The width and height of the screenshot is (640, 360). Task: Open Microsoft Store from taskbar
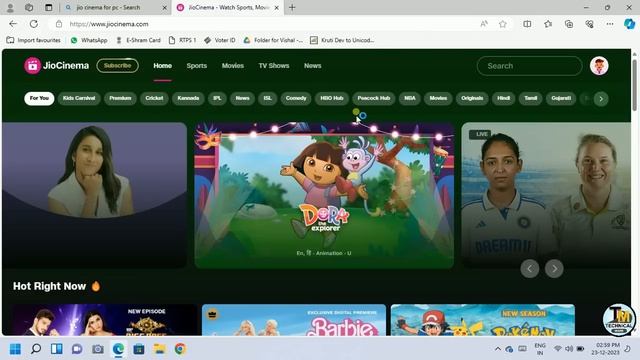[x=139, y=349]
